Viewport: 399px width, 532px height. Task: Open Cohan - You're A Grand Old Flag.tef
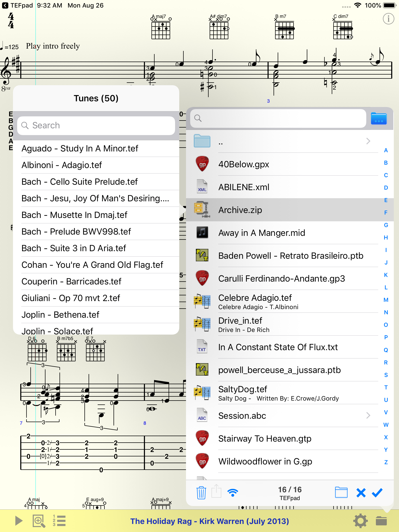(x=96, y=265)
